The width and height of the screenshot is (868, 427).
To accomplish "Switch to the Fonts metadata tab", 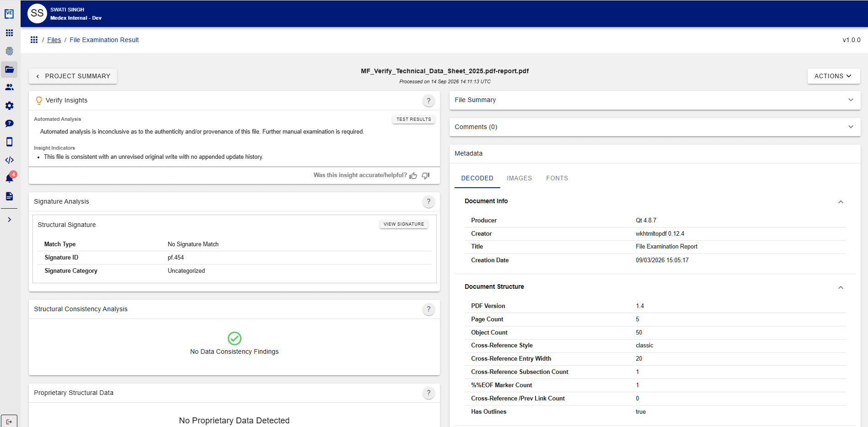I will click(557, 178).
